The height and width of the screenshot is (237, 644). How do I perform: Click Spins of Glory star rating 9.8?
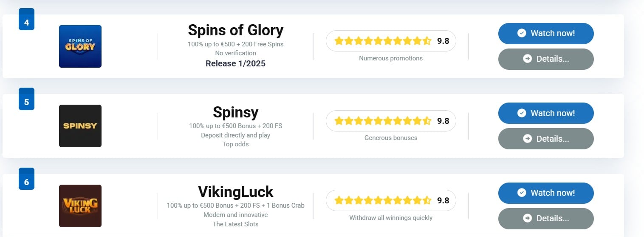(x=391, y=41)
